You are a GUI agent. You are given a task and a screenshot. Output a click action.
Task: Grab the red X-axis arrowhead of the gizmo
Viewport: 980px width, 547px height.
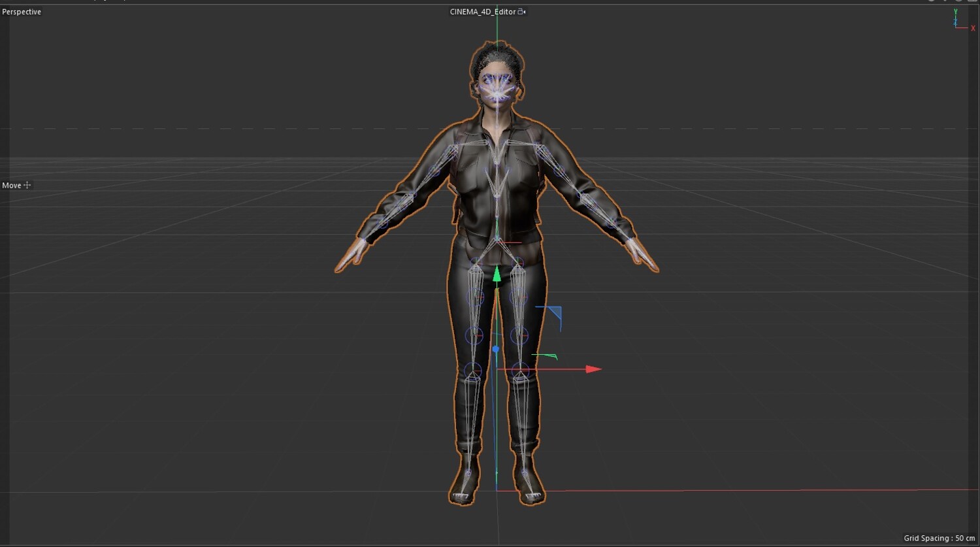click(x=593, y=369)
